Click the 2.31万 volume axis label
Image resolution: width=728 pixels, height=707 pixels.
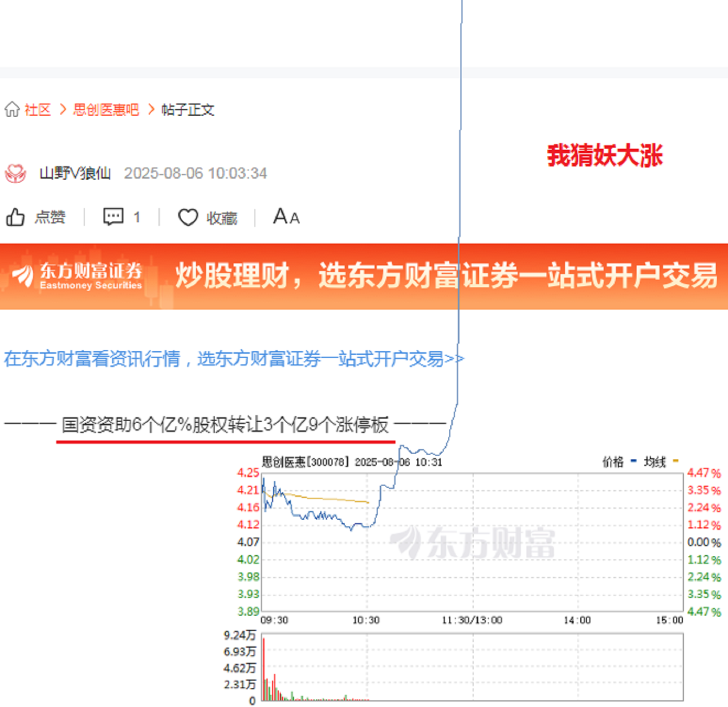[x=240, y=684]
